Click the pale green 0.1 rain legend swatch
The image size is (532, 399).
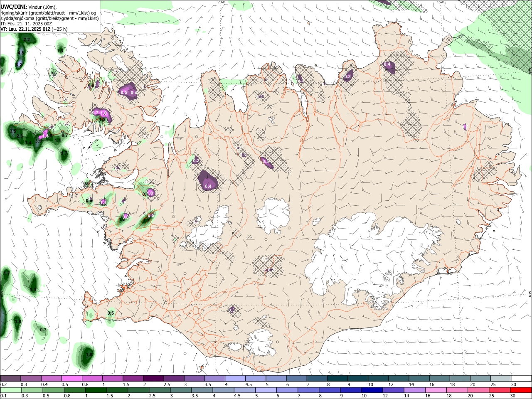point(10,390)
